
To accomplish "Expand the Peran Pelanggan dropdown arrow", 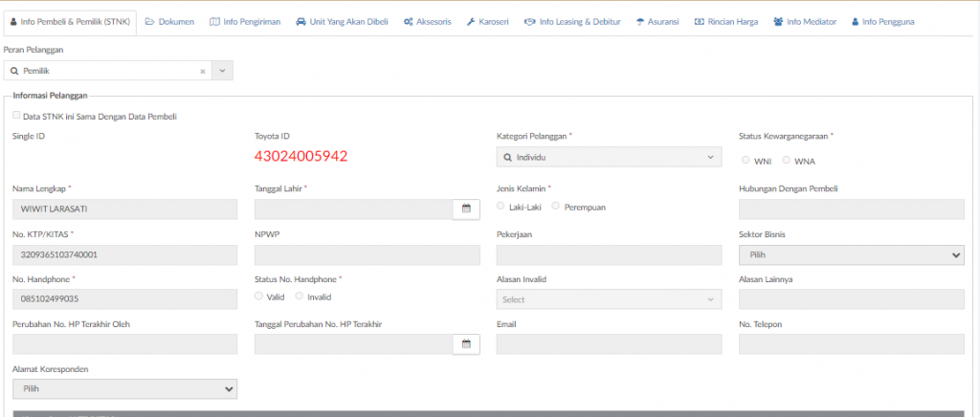I will tap(222, 71).
